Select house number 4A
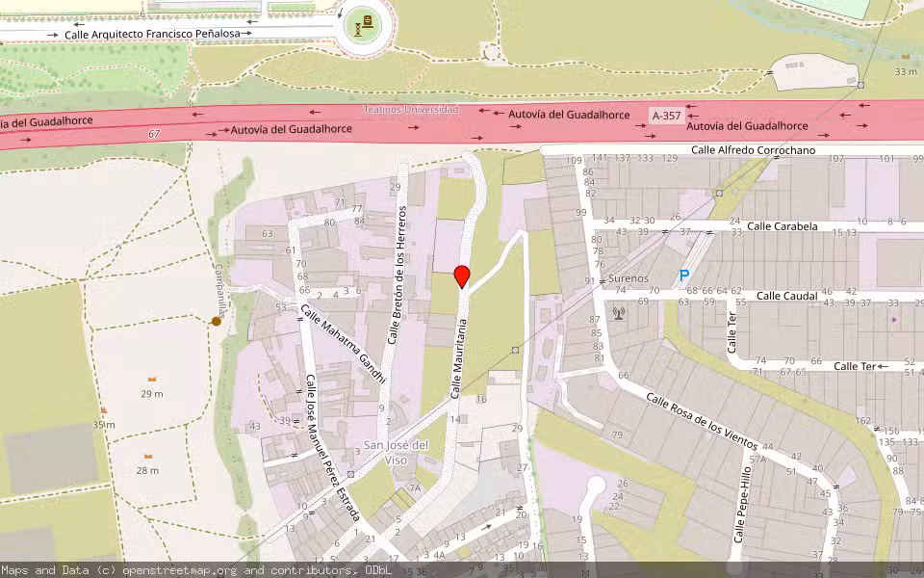 click(x=440, y=555)
